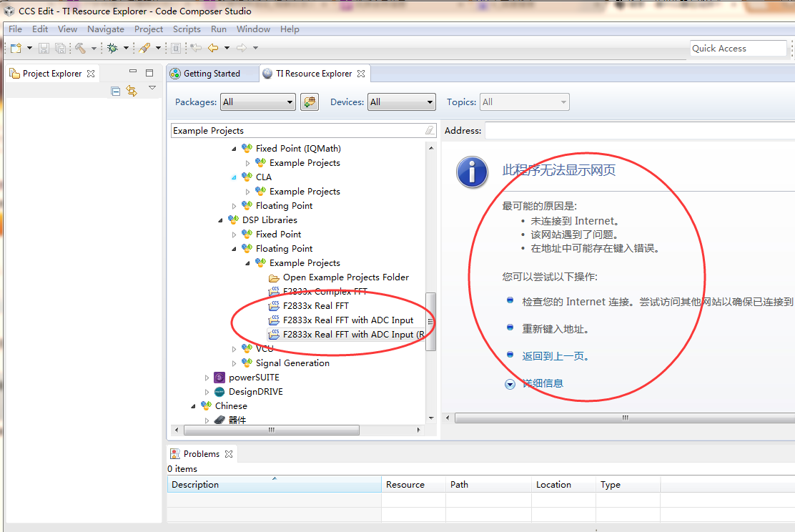Expand the Signal Generation node

tap(234, 363)
